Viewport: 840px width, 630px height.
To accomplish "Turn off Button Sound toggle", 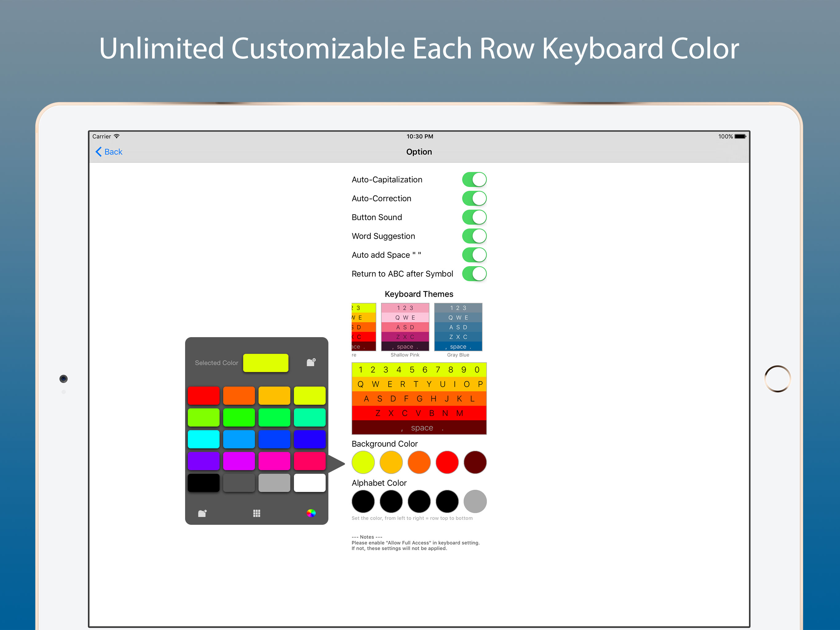I will coord(474,217).
